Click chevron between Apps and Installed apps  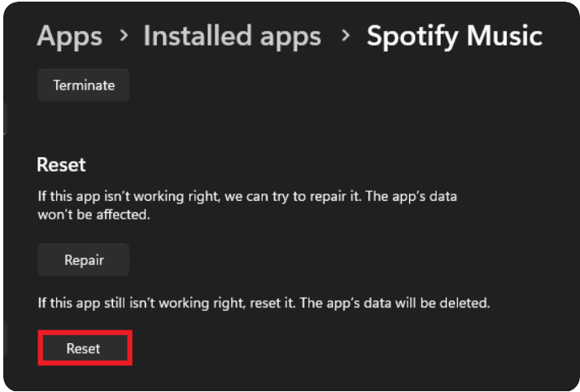[x=123, y=37]
